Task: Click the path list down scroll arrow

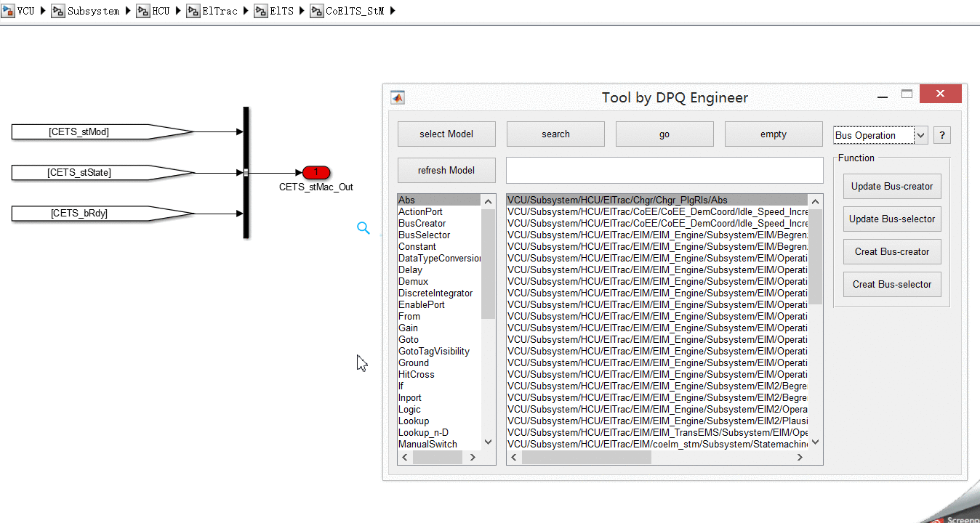Action: pyautogui.click(x=815, y=442)
